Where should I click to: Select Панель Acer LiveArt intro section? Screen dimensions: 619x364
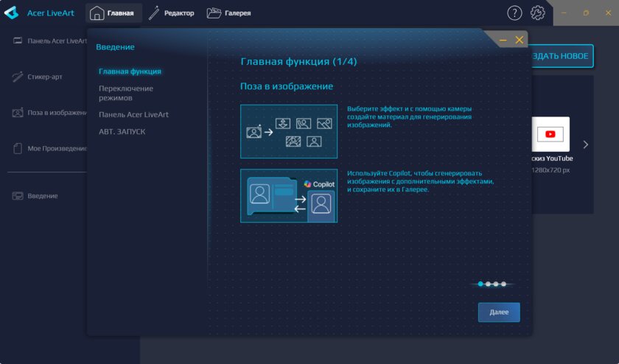coord(133,114)
